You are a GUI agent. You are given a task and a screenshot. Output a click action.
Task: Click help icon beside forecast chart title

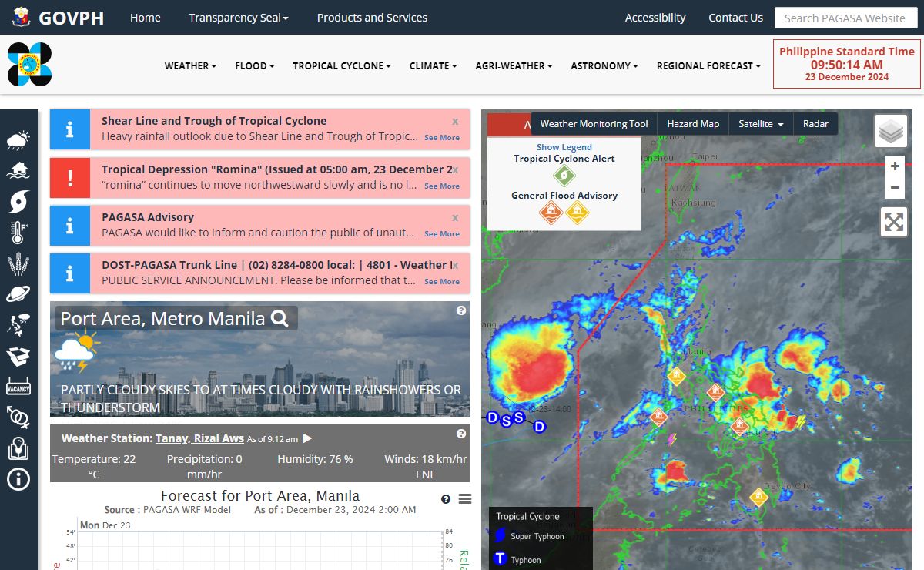(x=446, y=499)
